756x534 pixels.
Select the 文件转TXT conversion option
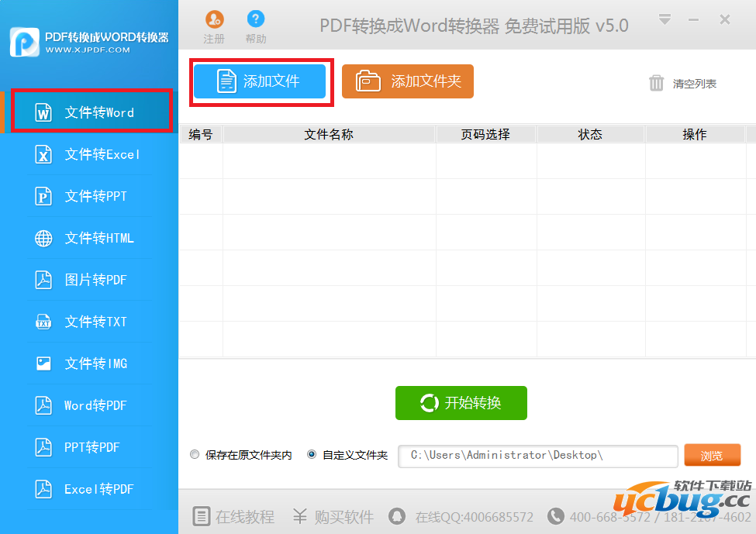click(x=89, y=322)
